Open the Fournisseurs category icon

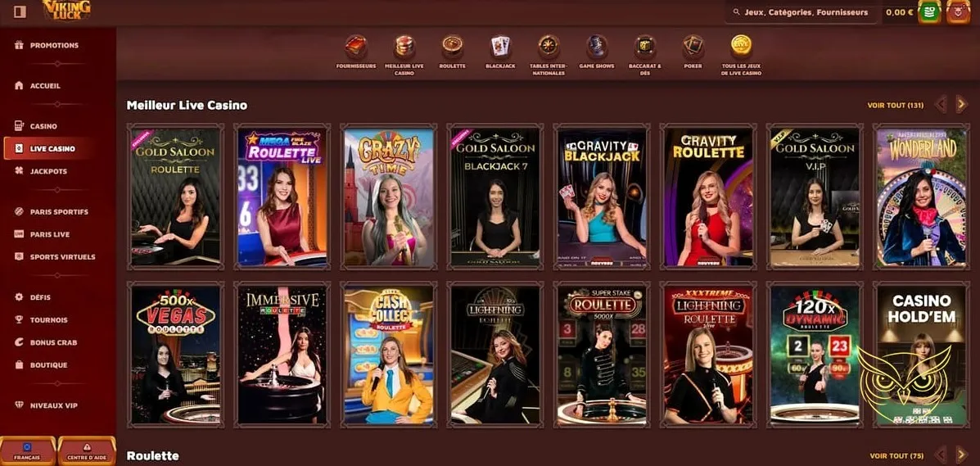pyautogui.click(x=356, y=47)
